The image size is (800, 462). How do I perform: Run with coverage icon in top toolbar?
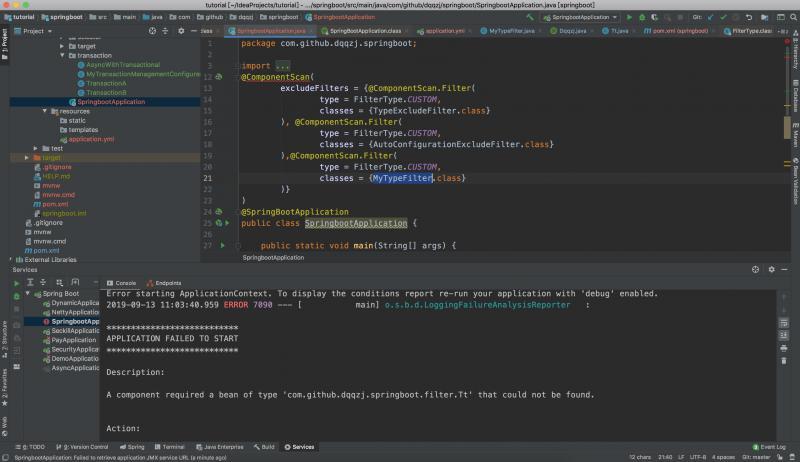pos(655,17)
